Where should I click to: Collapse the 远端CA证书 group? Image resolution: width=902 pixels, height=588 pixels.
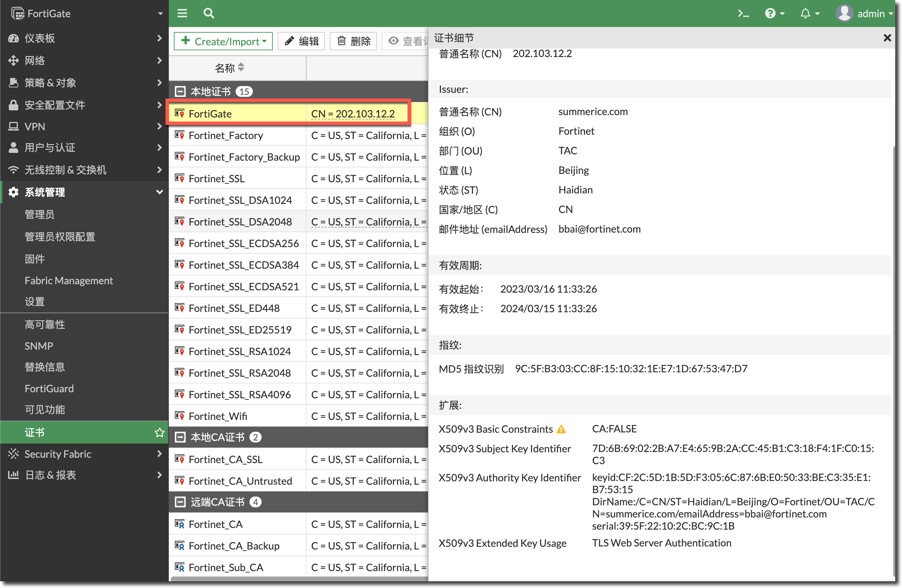point(180,502)
